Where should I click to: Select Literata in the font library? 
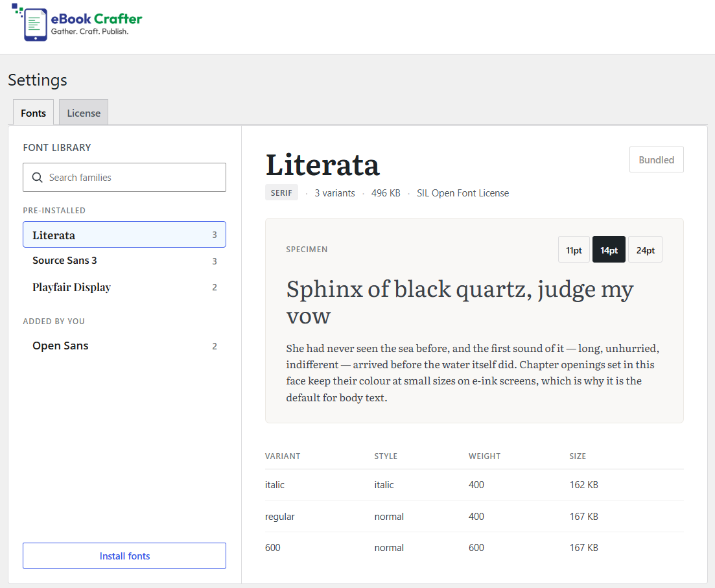coord(124,235)
